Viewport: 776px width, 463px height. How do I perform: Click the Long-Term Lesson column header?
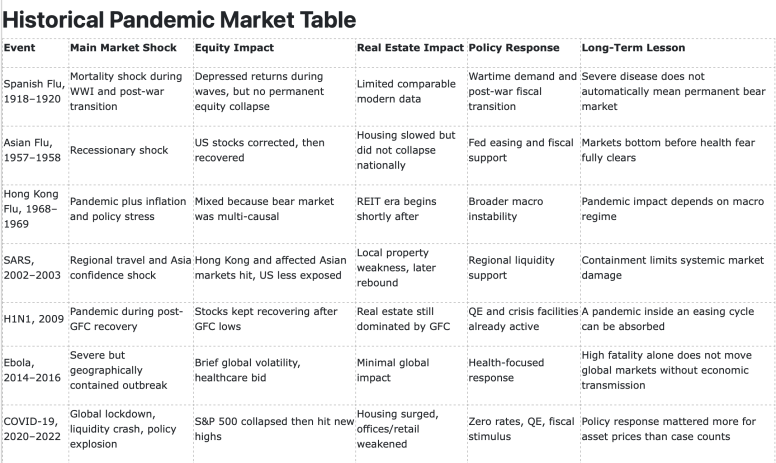633,47
